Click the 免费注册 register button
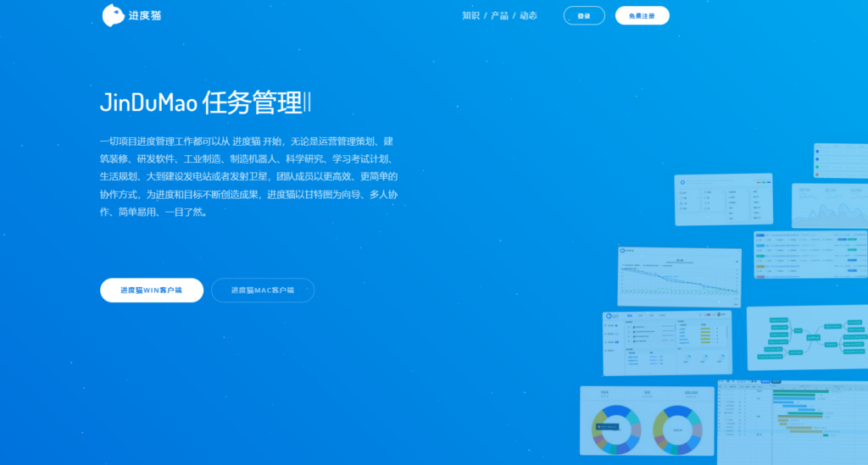Screen dimensions: 868x465 tap(643, 15)
